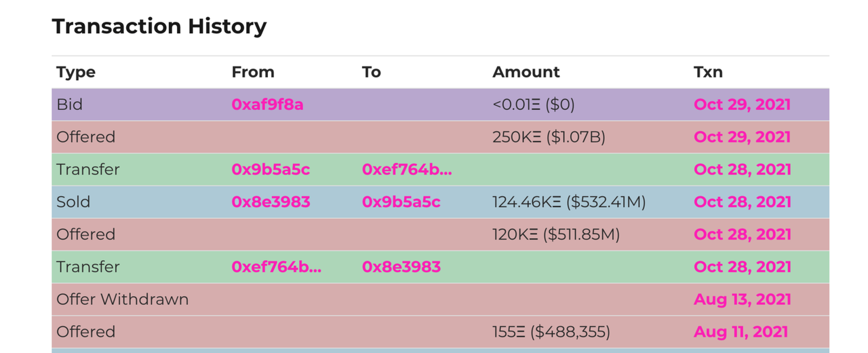
Task: Open buyer address 0x9b5a5c in Sold row
Action: click(401, 202)
